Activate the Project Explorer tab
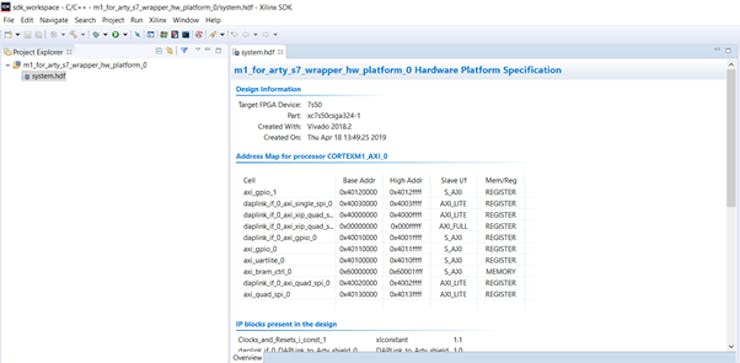Viewport: 740px width, 363px height. 38,52
